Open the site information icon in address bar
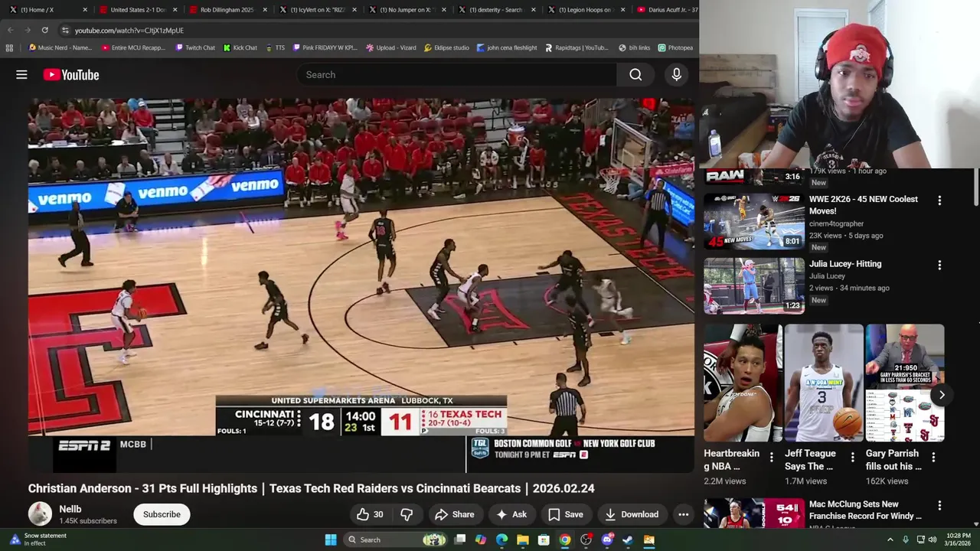Image resolution: width=980 pixels, height=551 pixels. pos(65,30)
